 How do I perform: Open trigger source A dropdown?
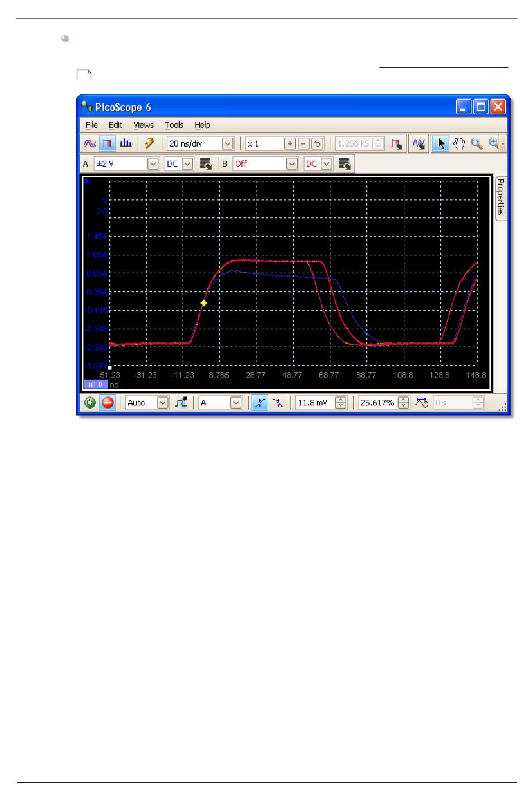pos(236,403)
